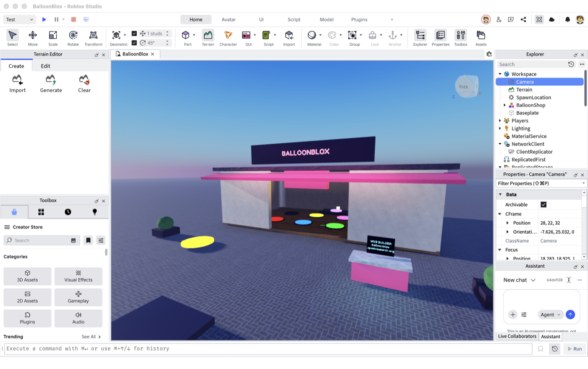This screenshot has width=588, height=369.
Task: Open the Transform tool
Action: click(x=93, y=38)
